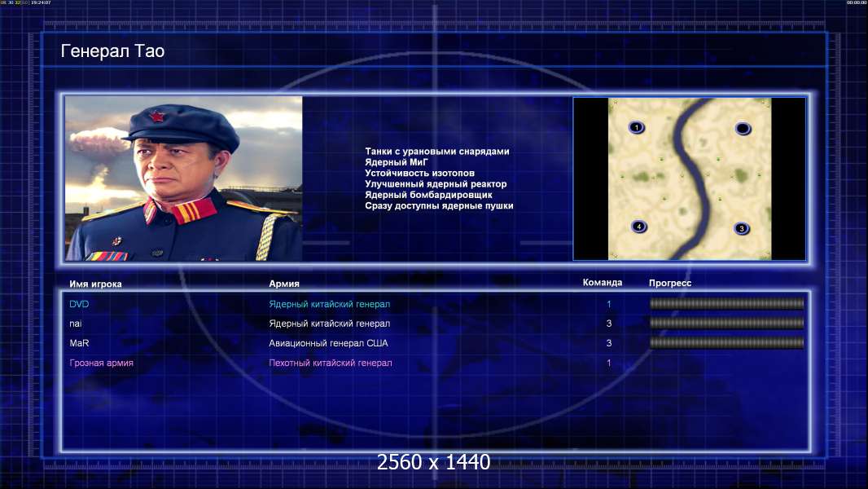Click team number 3 in MaR's row

point(609,343)
